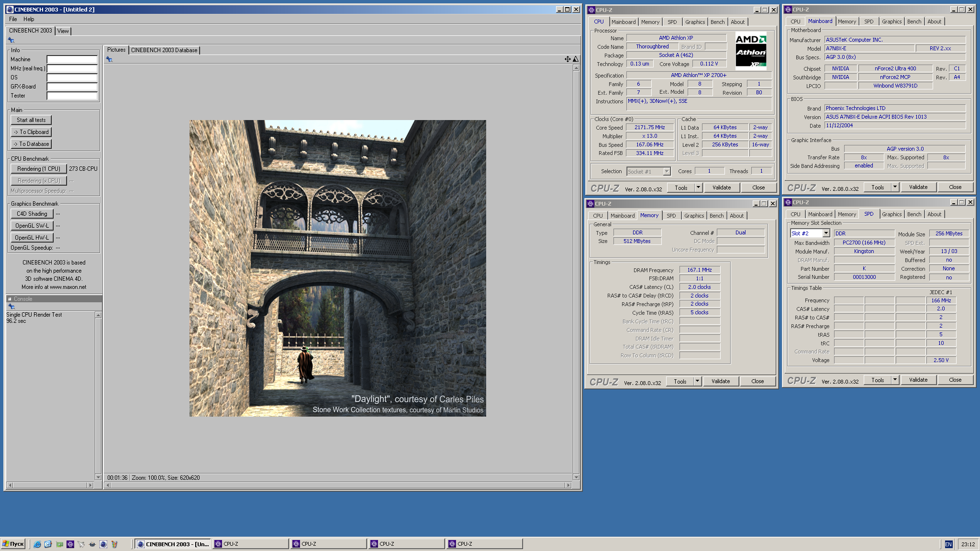
Task: Open Graphics tab in CPU-Z Memory window
Action: (694, 216)
